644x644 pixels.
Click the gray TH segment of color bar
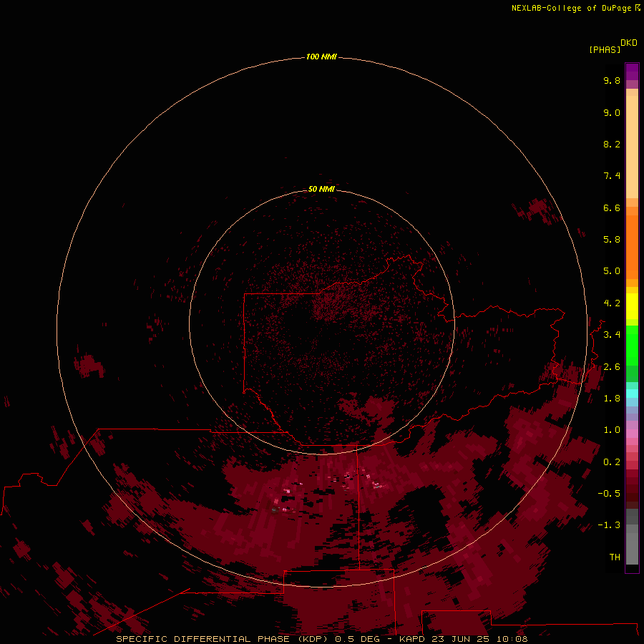point(632,548)
